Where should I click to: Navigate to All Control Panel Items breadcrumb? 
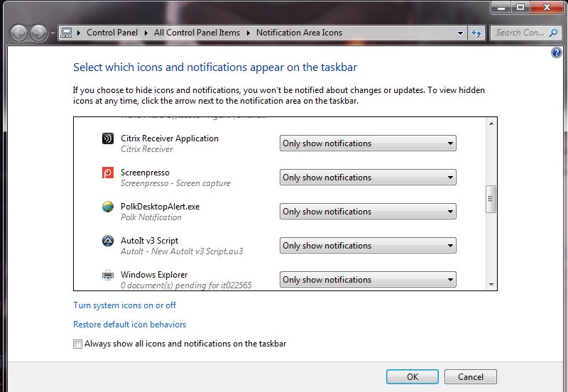(197, 33)
